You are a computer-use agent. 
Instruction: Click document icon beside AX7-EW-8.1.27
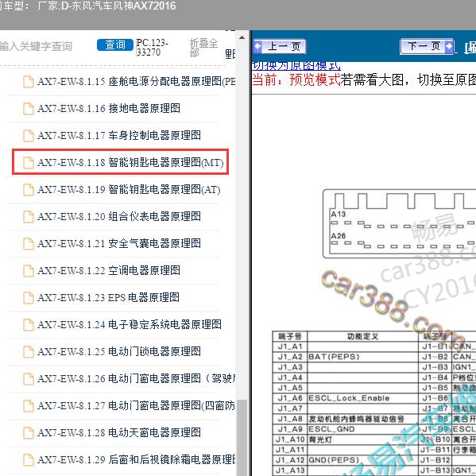pyautogui.click(x=29, y=406)
